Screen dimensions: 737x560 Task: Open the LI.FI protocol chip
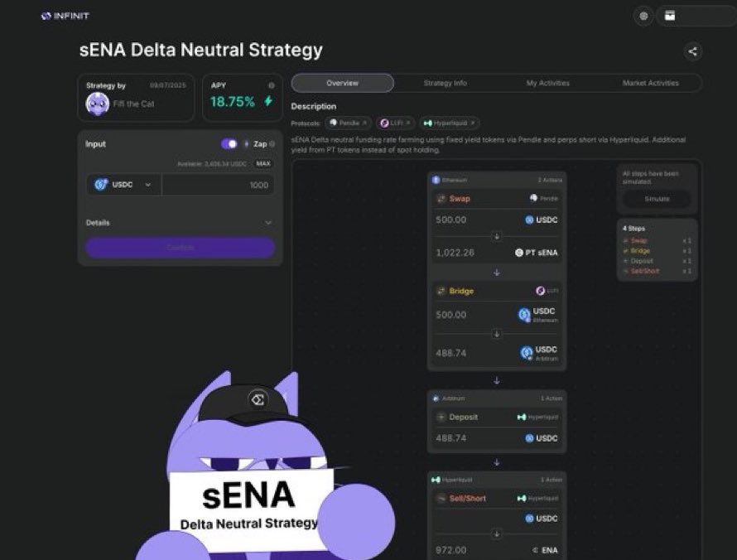[x=395, y=123]
